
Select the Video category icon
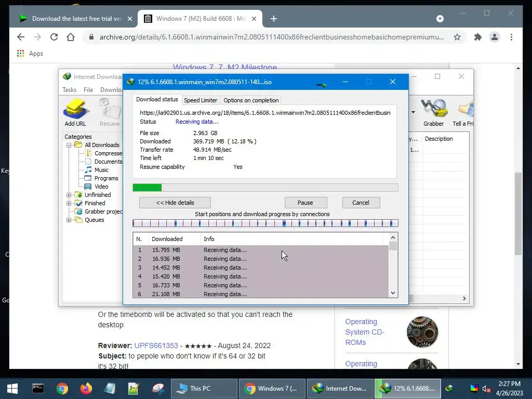click(x=88, y=187)
